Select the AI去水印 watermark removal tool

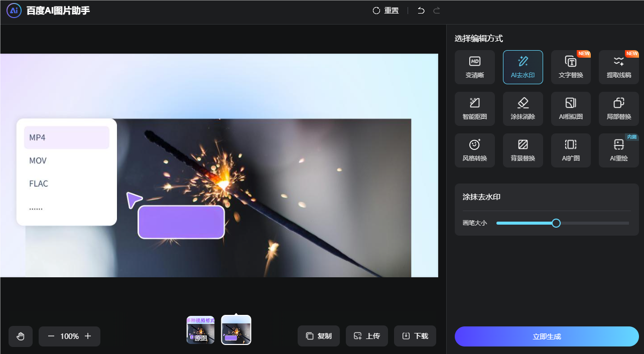(523, 67)
